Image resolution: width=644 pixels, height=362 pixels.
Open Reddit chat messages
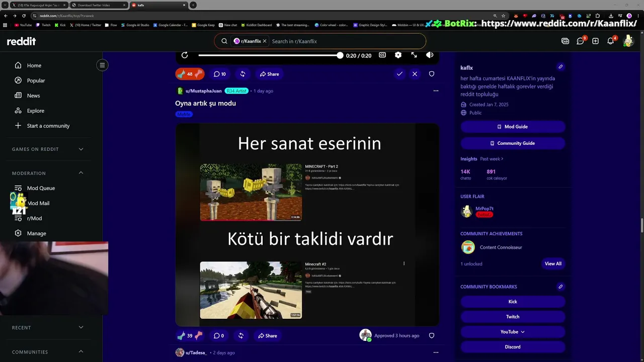580,41
